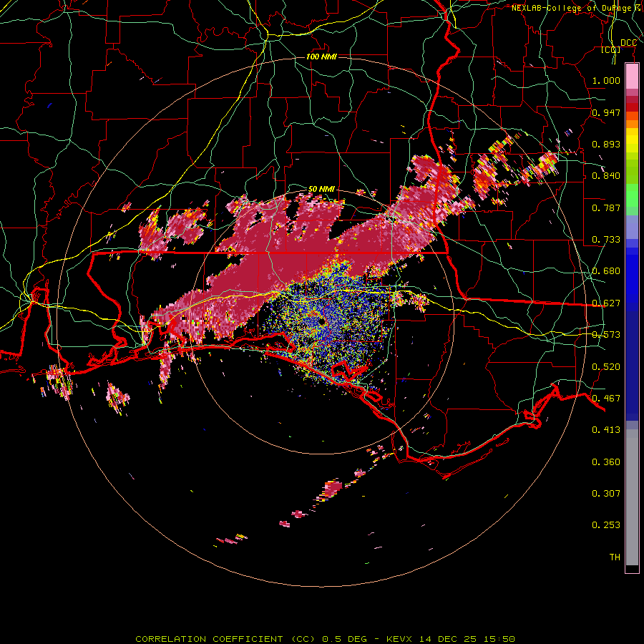Click the DCC label above the color scale
Screen dimensions: 644x644
pos(628,43)
